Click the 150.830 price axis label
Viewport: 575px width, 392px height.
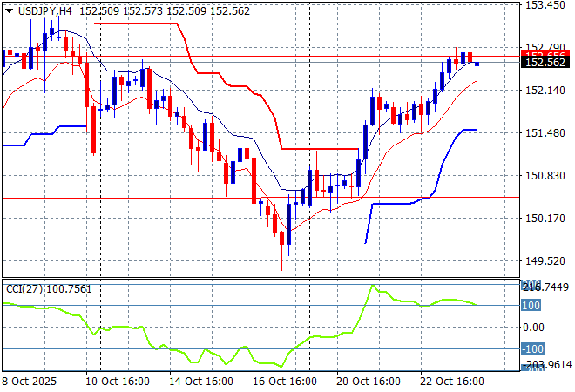545,176
